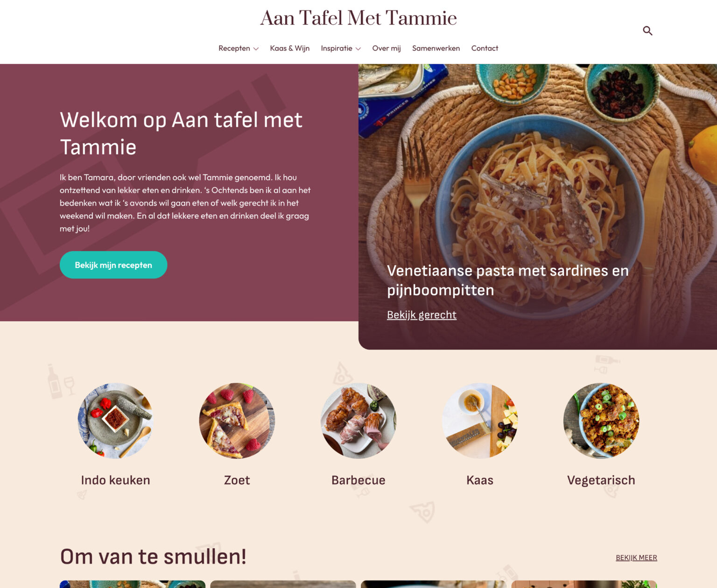Open the Venetiaanse pasta met sardines heading
The height and width of the screenshot is (588, 717).
click(507, 280)
